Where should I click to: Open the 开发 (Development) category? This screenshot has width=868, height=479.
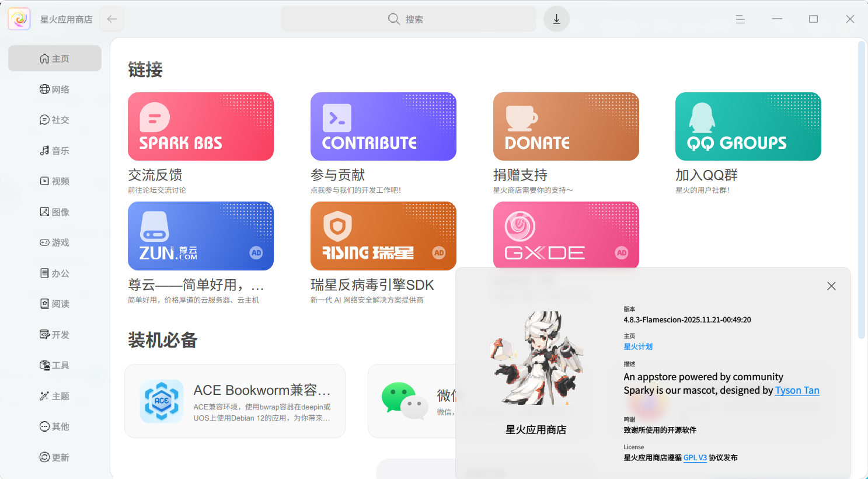tap(54, 334)
